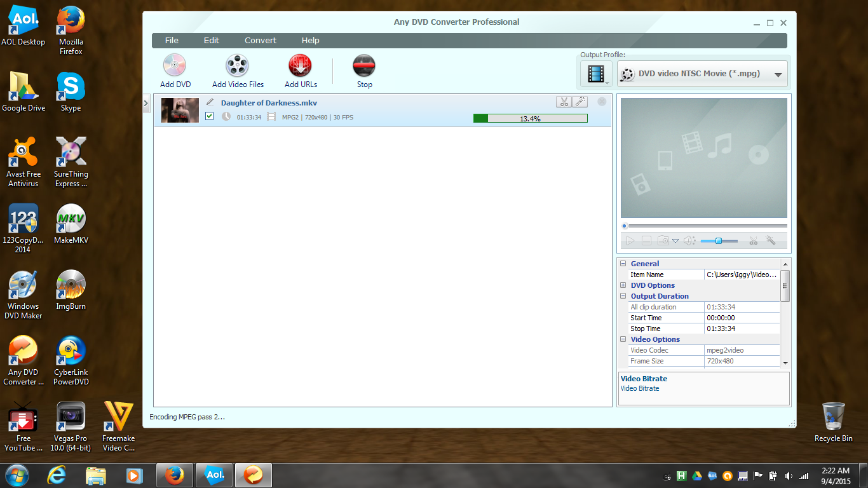This screenshot has width=868, height=488.
Task: Open 123CopyDVD 2014 shortcut
Action: (x=23, y=229)
